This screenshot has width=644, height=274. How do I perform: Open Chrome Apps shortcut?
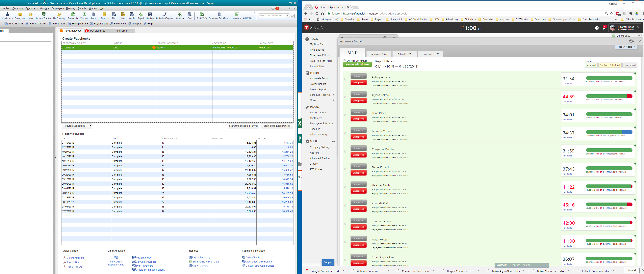coord(310,19)
